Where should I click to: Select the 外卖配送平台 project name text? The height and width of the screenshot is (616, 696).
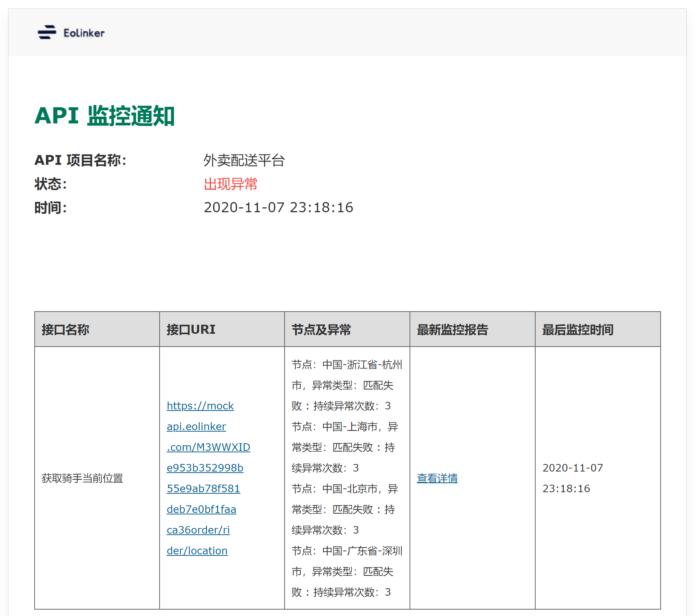point(244,160)
